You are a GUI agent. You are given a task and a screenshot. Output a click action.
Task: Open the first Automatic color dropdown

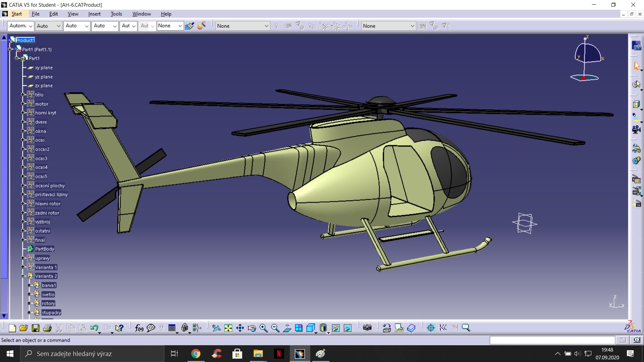click(21, 26)
